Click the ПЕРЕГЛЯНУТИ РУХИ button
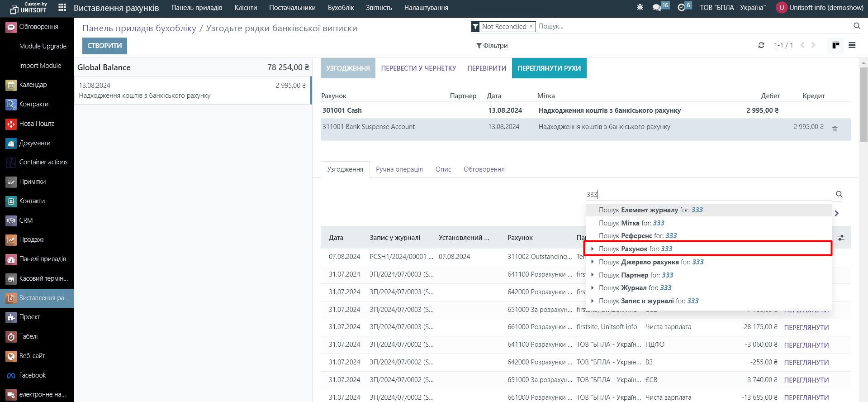The image size is (868, 402). coord(549,68)
